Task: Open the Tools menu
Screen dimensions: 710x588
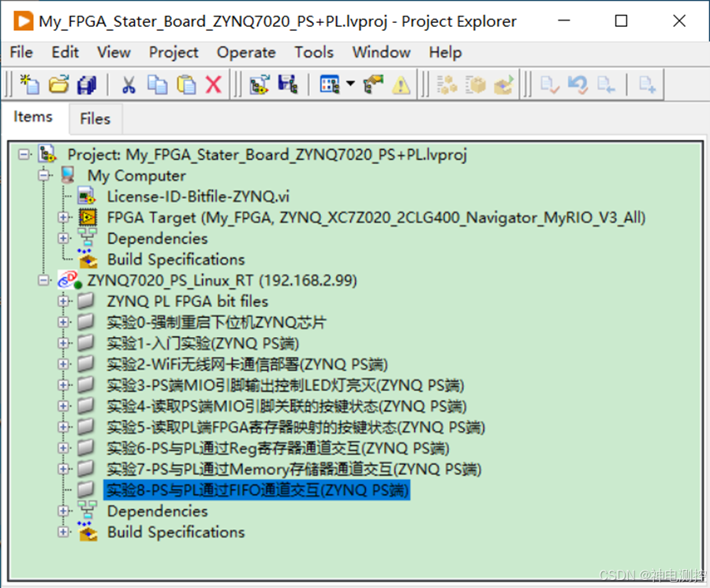Action: [x=314, y=53]
